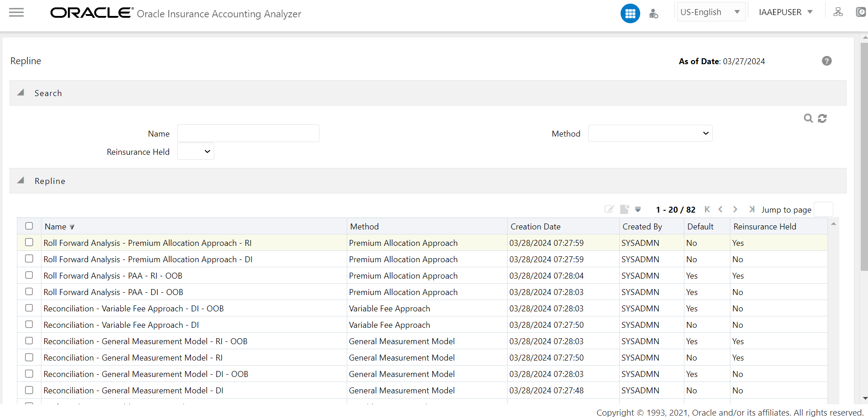Check Roll Forward Analysis - PAA - RI - OOB row
This screenshot has width=868, height=417.
click(29, 275)
